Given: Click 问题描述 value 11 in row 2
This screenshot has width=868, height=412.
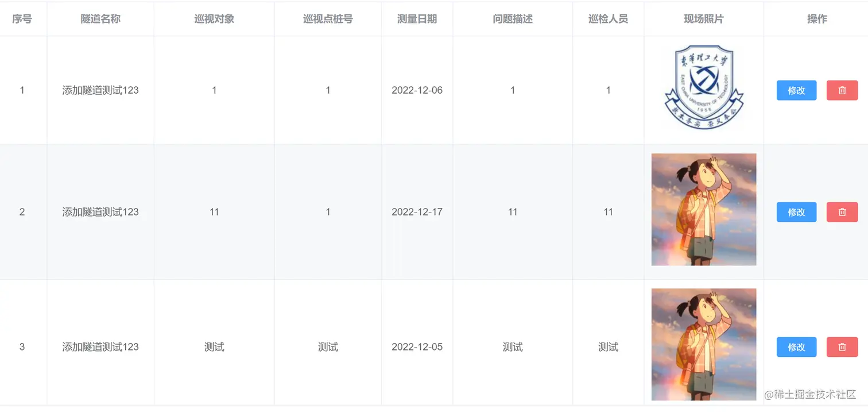Looking at the screenshot, I should 513,212.
